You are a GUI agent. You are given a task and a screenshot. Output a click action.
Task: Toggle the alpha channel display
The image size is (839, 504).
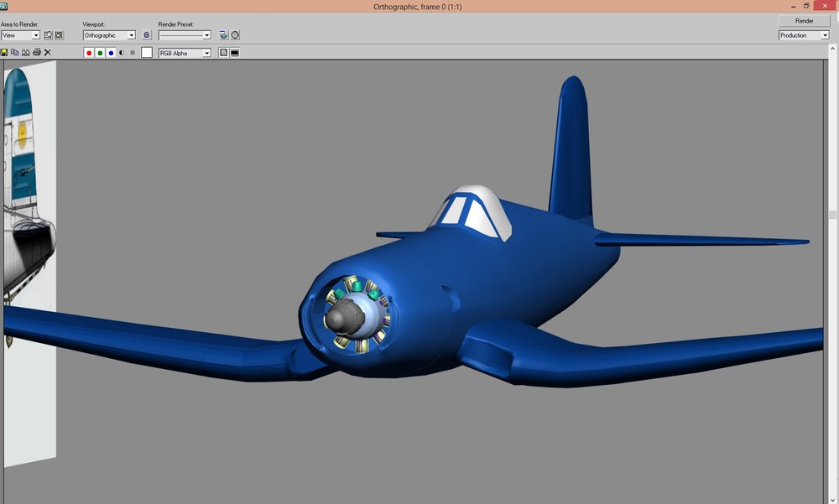[x=122, y=53]
